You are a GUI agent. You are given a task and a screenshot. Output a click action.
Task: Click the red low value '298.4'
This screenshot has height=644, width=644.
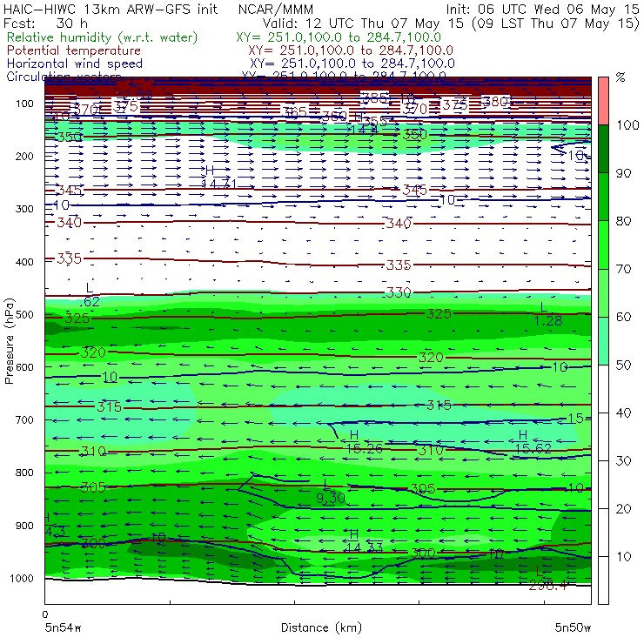pyautogui.click(x=548, y=585)
